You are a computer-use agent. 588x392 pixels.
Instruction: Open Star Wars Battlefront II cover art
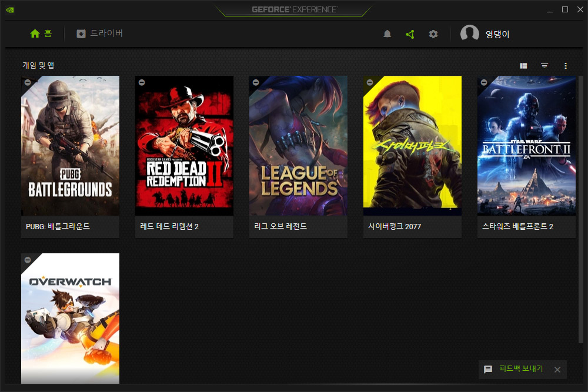[x=526, y=145]
